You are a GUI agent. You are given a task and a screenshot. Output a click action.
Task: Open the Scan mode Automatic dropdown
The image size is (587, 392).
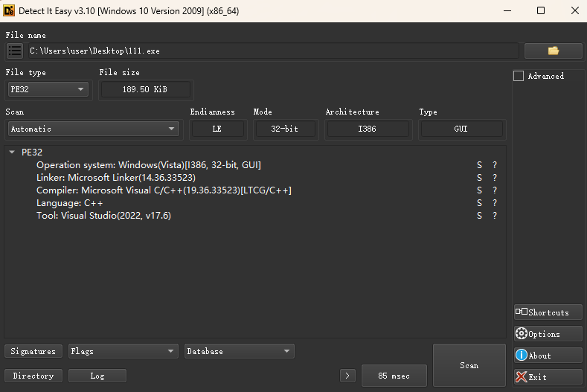click(x=94, y=129)
